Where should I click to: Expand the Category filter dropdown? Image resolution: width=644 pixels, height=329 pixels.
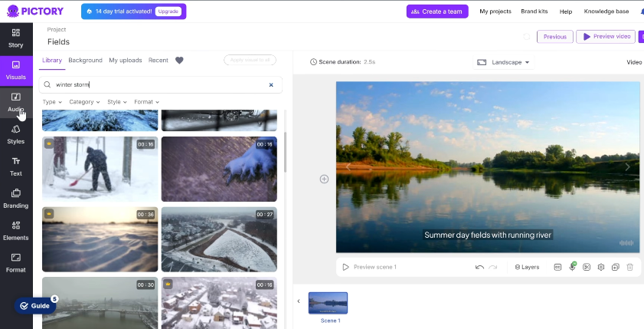tap(84, 102)
